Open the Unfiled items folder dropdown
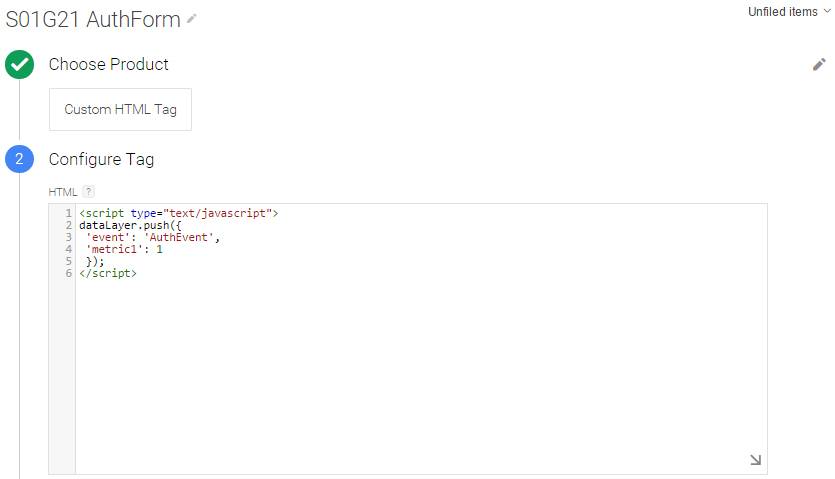Viewport: 835px width, 479px height. (x=789, y=12)
